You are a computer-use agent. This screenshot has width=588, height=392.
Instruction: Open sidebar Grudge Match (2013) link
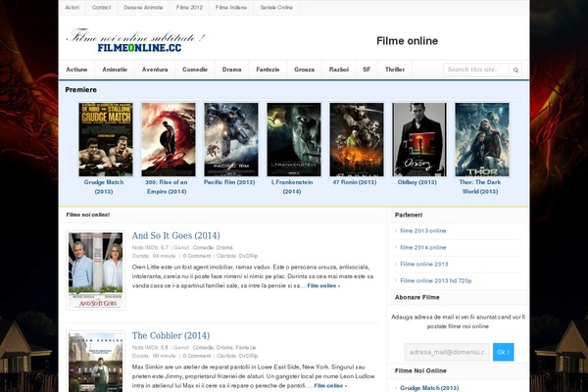pyautogui.click(x=429, y=388)
